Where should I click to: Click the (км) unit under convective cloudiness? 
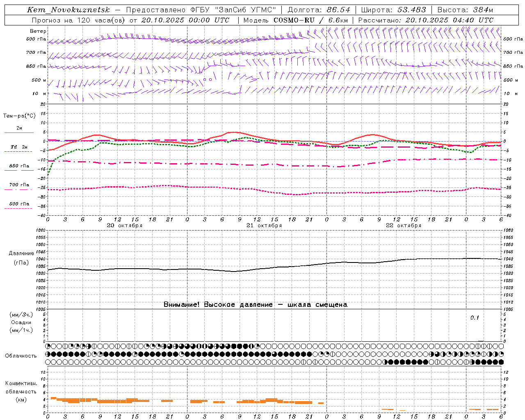tap(21, 399)
